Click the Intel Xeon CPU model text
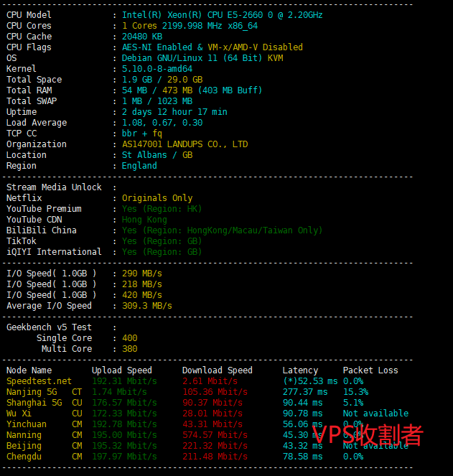This screenshot has width=453, height=476. (222, 15)
